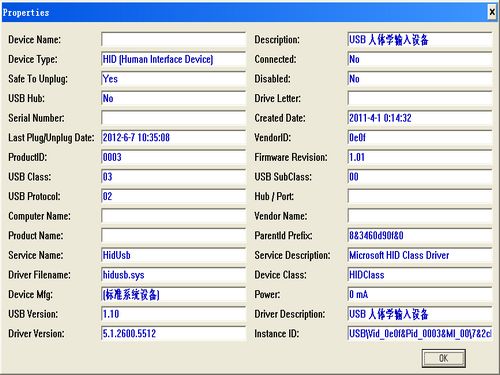Select the USB SubClass field showing 00
The image size is (500, 375).
click(x=420, y=177)
